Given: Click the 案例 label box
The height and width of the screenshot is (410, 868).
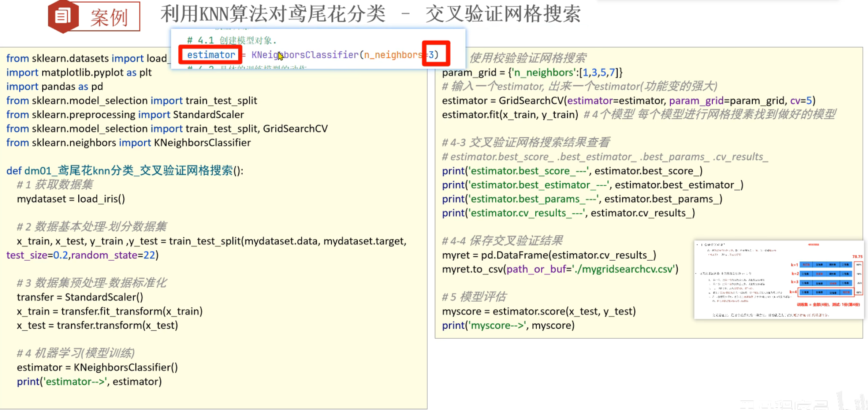Looking at the screenshot, I should click(x=109, y=17).
